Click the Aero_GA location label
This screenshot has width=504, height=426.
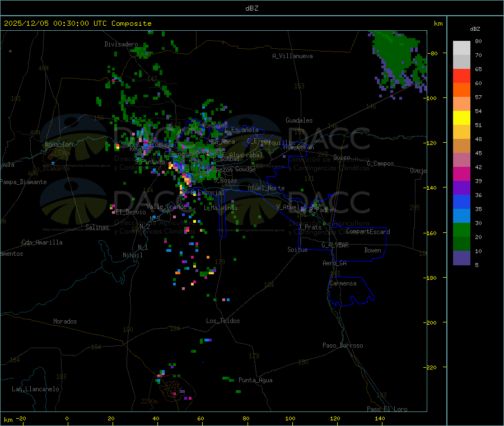coord(334,263)
